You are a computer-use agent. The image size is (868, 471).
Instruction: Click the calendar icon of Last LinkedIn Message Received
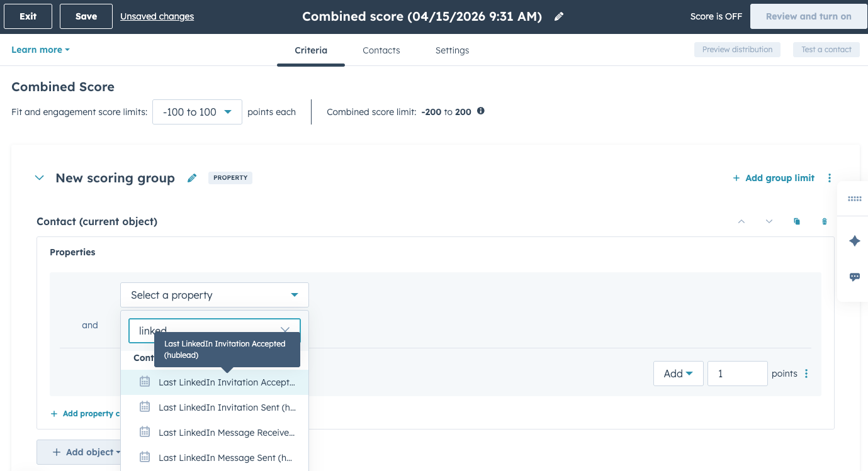tap(145, 432)
